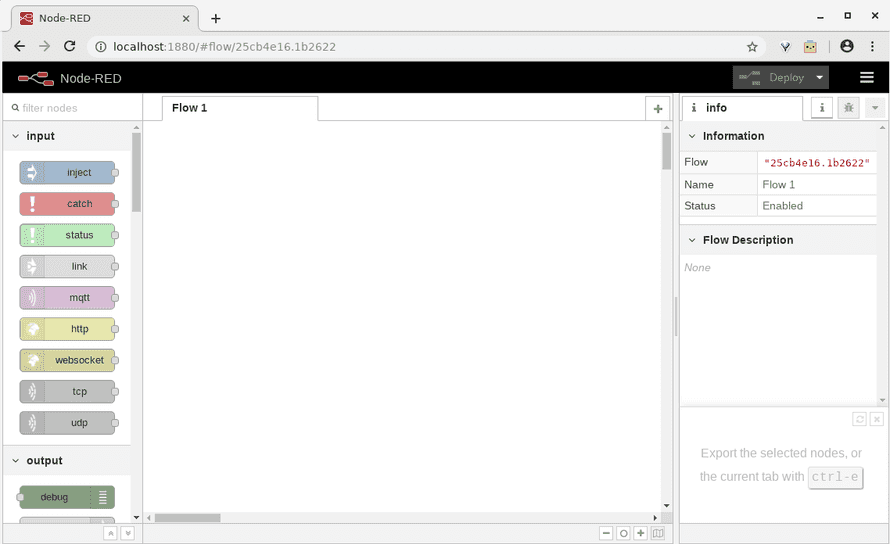Add a new flow with plus button

[657, 109]
